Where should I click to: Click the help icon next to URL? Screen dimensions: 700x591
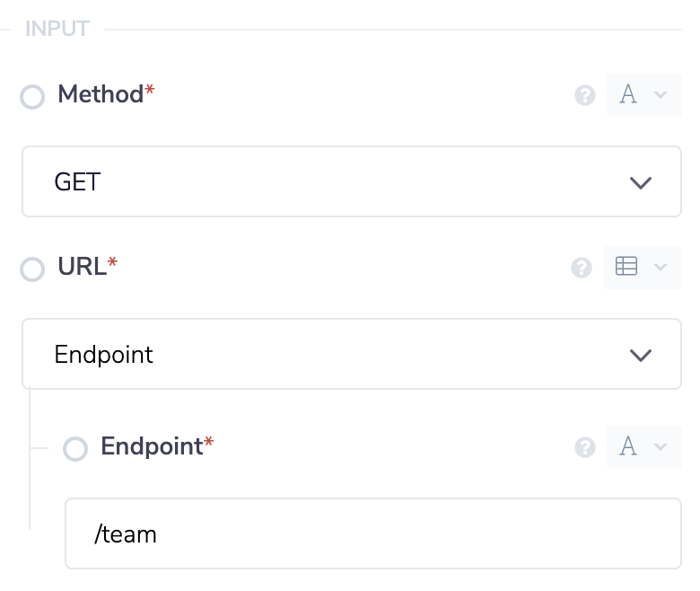click(x=582, y=268)
